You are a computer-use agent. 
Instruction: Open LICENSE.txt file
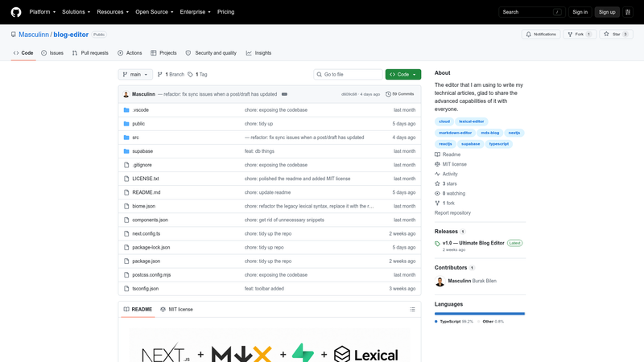click(x=146, y=179)
